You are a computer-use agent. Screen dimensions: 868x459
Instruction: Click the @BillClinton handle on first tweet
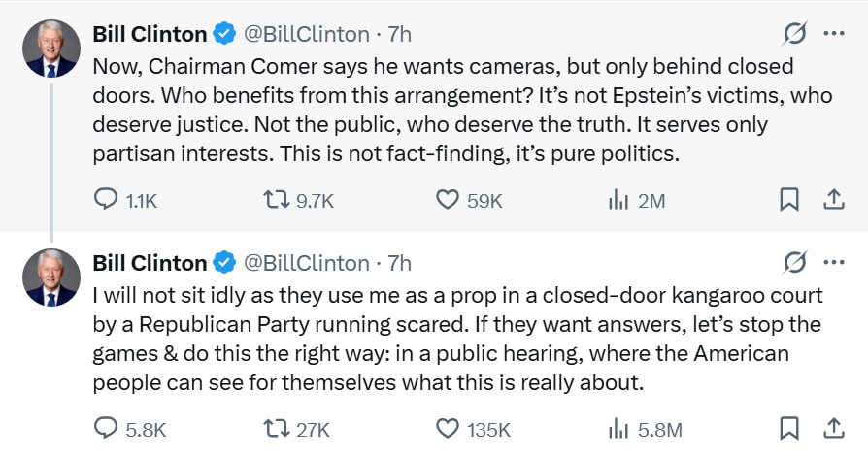point(306,34)
